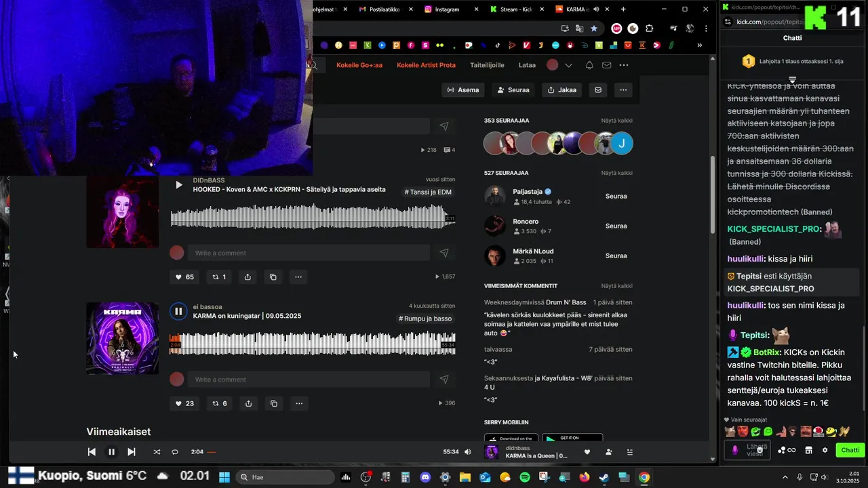Switch to the Stream - Kick tab
The image size is (868, 488).
click(515, 9)
